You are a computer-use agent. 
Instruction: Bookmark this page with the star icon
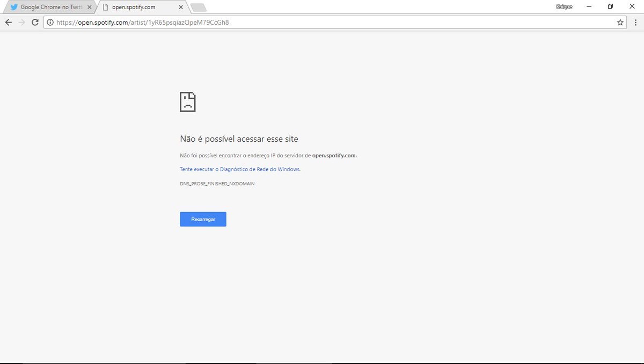tap(620, 23)
